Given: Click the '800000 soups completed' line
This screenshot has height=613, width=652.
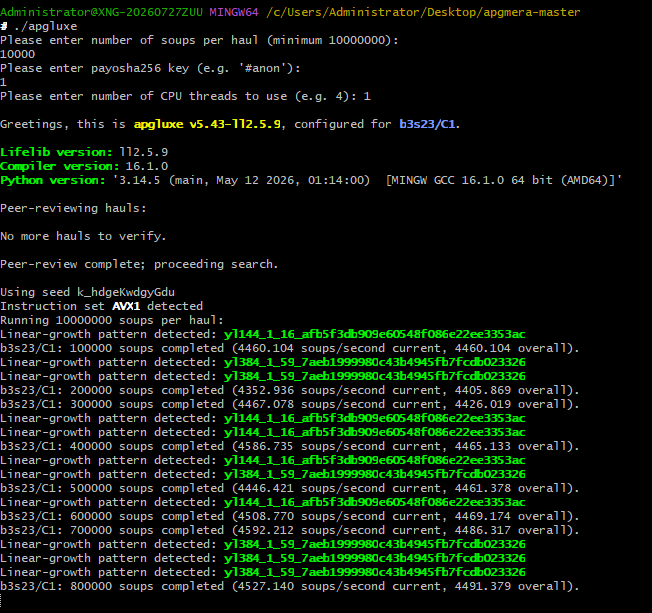Looking at the screenshot, I should [289, 586].
